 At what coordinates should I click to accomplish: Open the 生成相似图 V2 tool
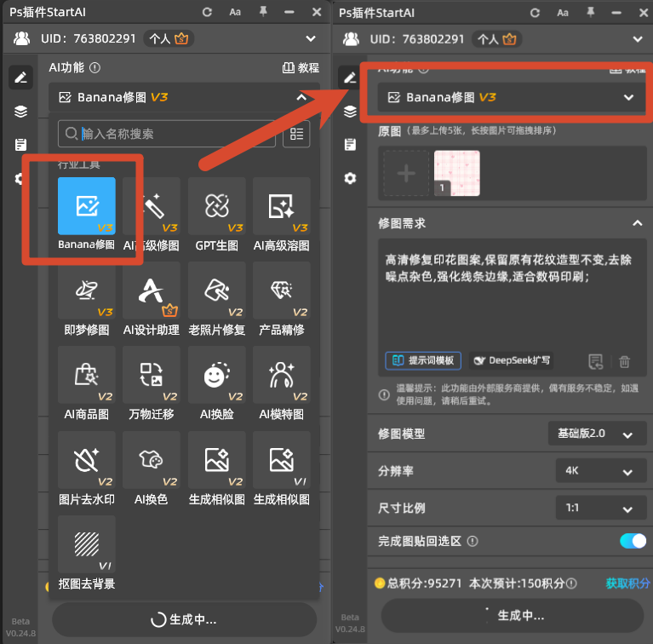pyautogui.click(x=216, y=460)
